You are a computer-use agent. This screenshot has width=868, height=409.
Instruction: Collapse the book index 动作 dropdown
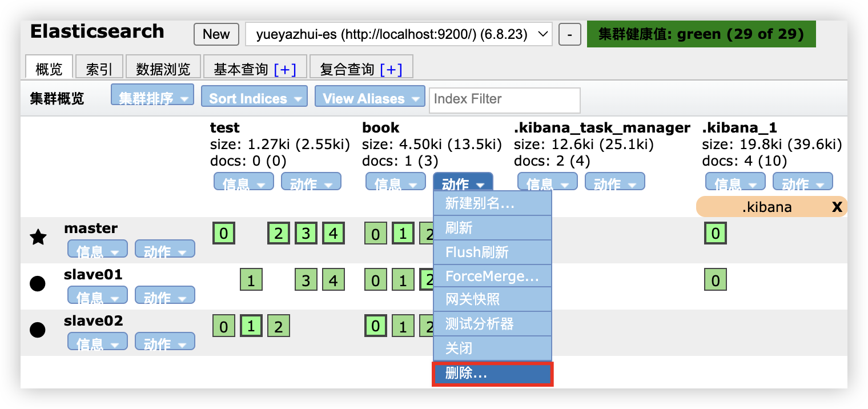point(463,182)
